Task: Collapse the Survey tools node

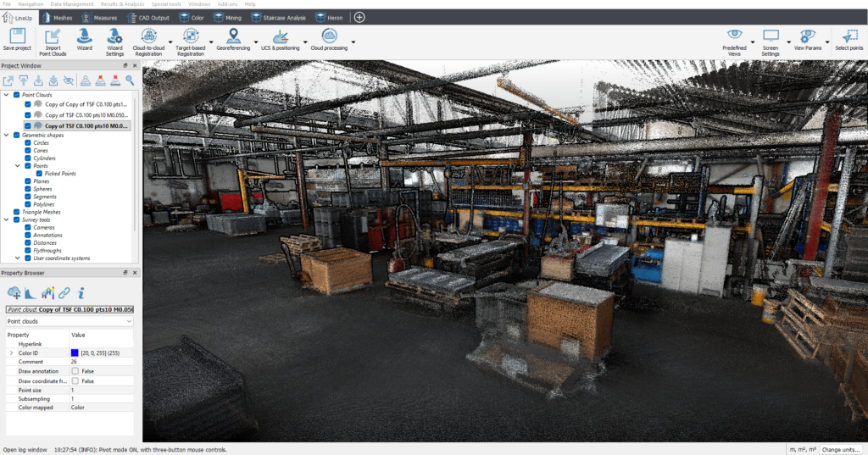Action: [x=6, y=219]
